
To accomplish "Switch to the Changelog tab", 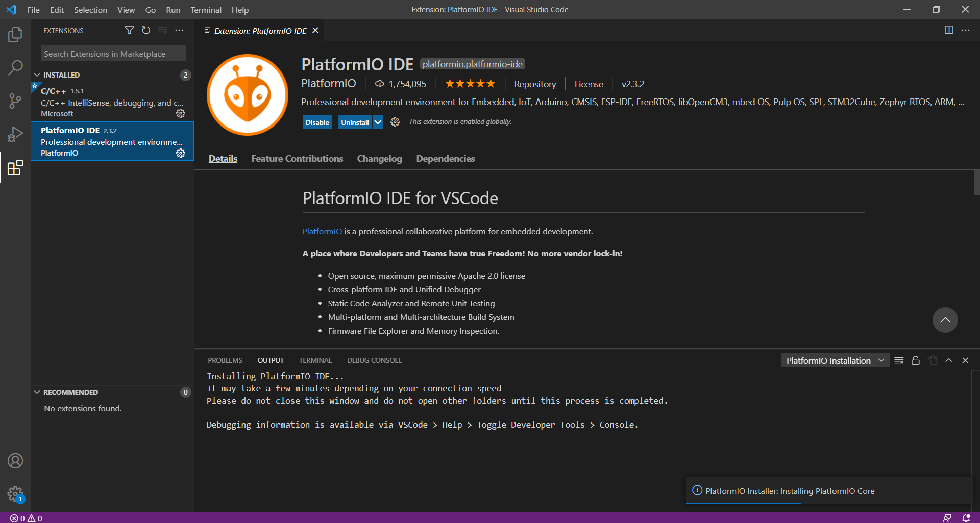I will 380,159.
